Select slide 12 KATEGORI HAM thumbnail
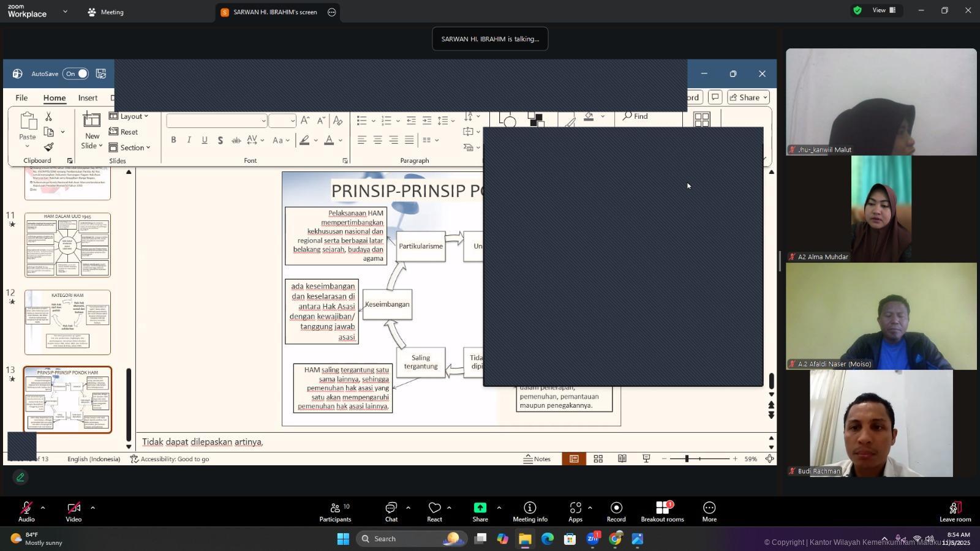980x551 pixels. [67, 322]
